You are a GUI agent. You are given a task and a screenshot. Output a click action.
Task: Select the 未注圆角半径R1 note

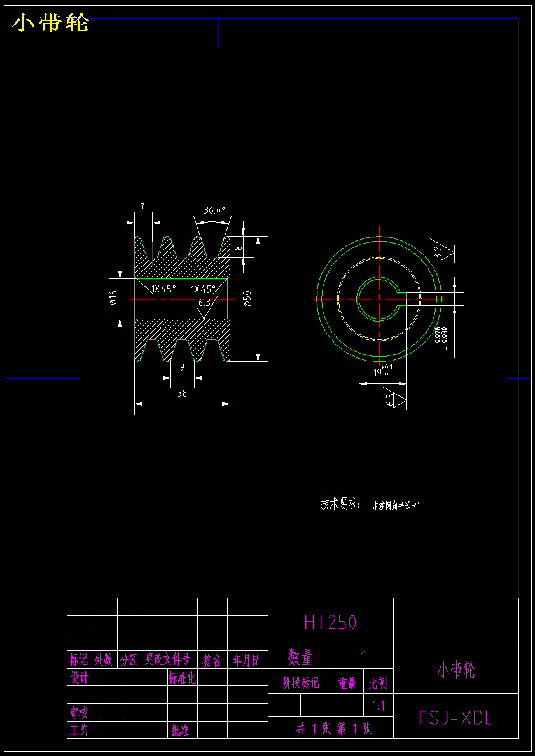point(396,505)
